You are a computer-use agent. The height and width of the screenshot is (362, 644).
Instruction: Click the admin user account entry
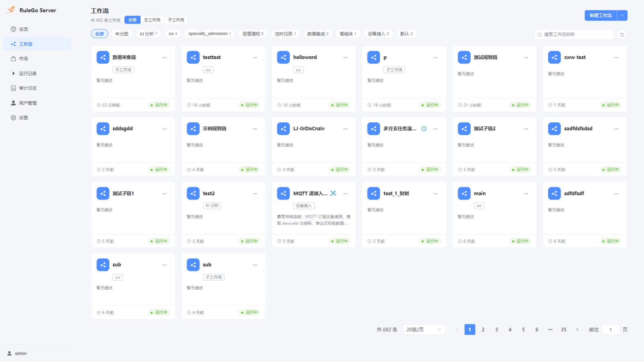17,353
